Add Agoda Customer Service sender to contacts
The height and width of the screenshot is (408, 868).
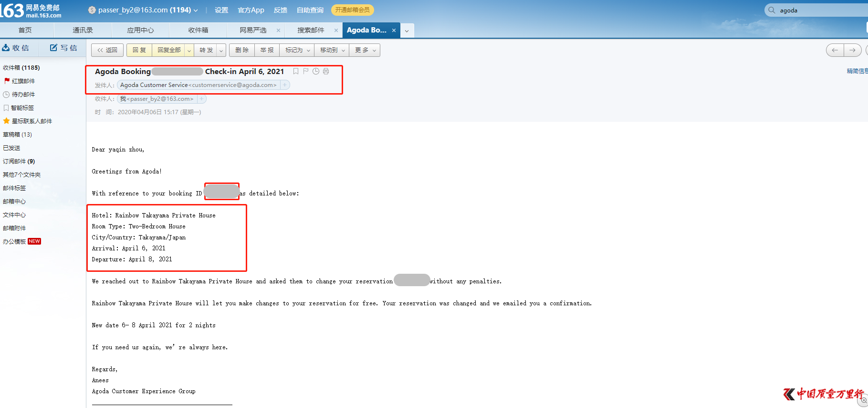coord(285,85)
